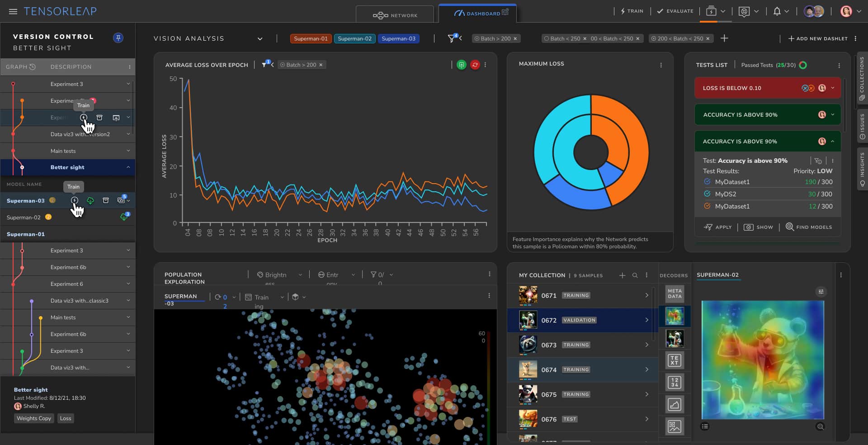Toggle the MyDataset1 12/300 test result check
This screenshot has height=445, width=868.
pos(707,206)
